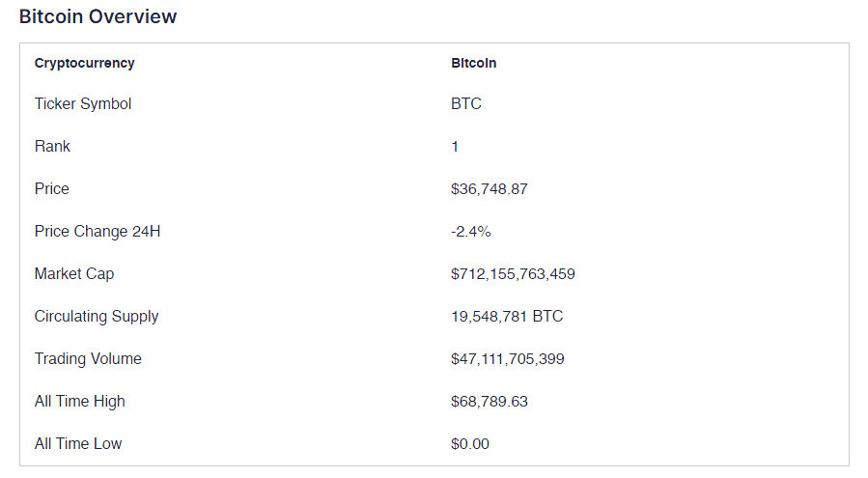Click the $712,155,763,459 market cap value
This screenshot has height=478, width=868.
[x=513, y=274]
